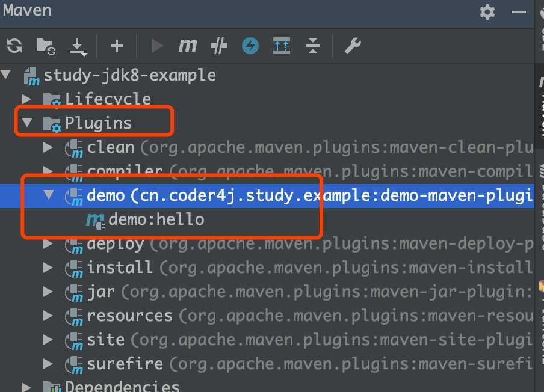This screenshot has width=544, height=392.
Task: Open Maven panel gear options
Action: (487, 13)
